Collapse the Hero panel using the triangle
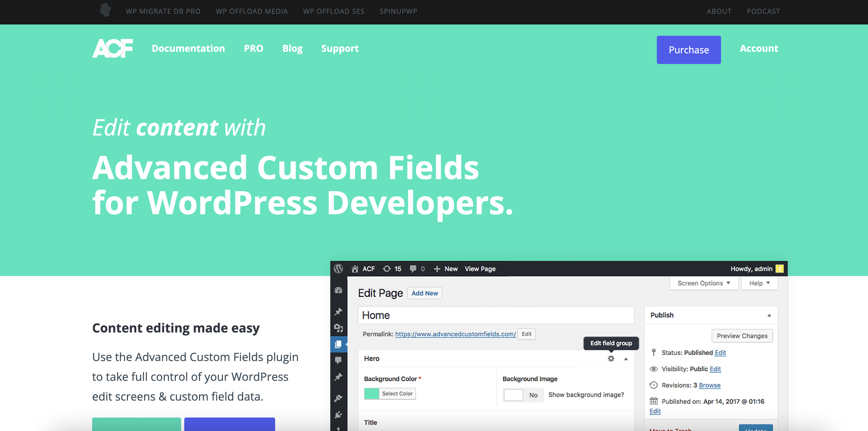This screenshot has width=868, height=431. [626, 359]
